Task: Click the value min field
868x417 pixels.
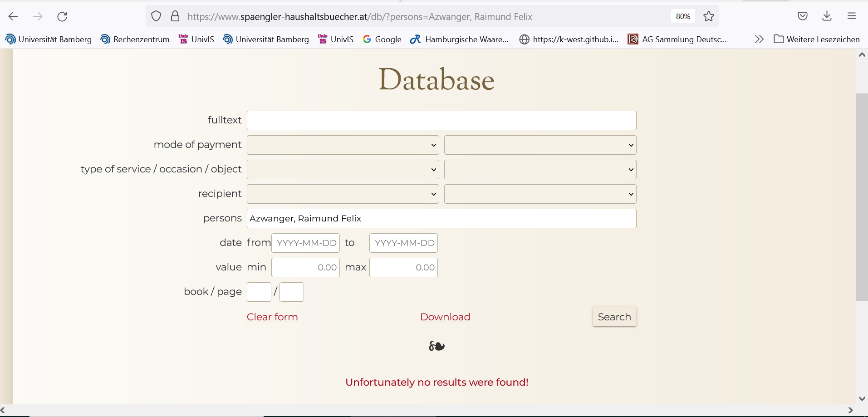Action: [305, 268]
